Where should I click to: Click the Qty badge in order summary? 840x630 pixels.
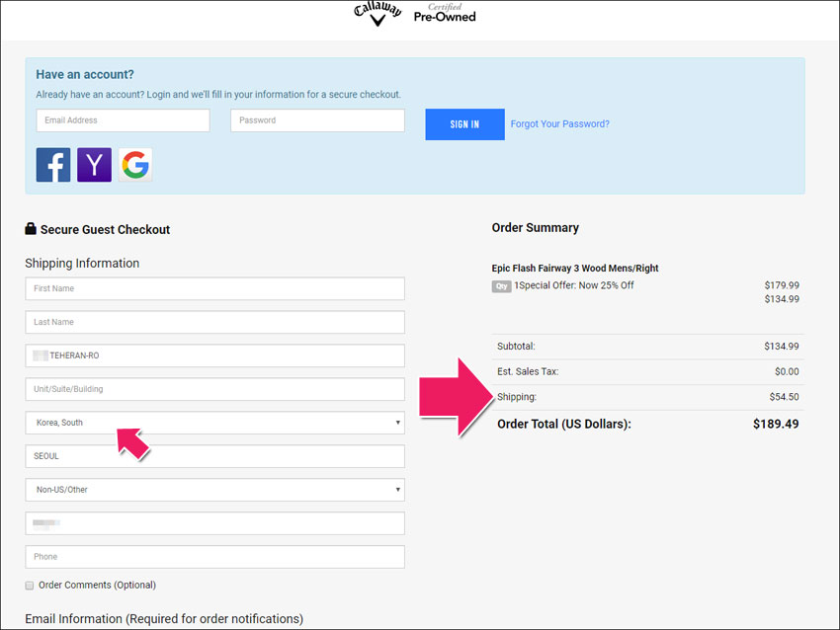click(x=501, y=286)
